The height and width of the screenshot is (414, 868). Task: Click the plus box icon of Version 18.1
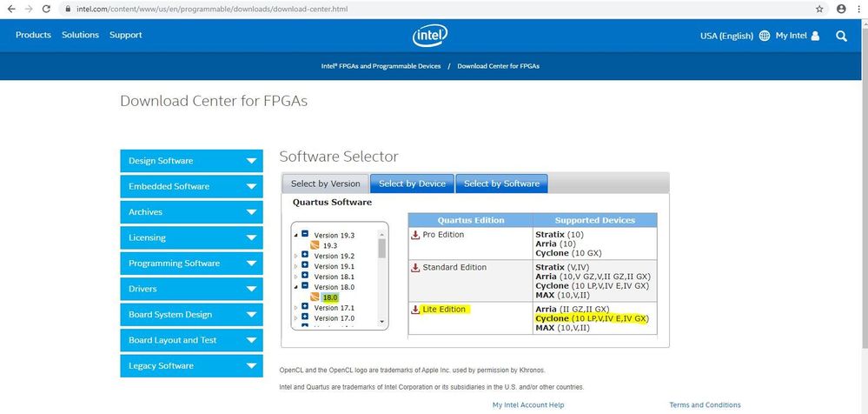(x=304, y=276)
